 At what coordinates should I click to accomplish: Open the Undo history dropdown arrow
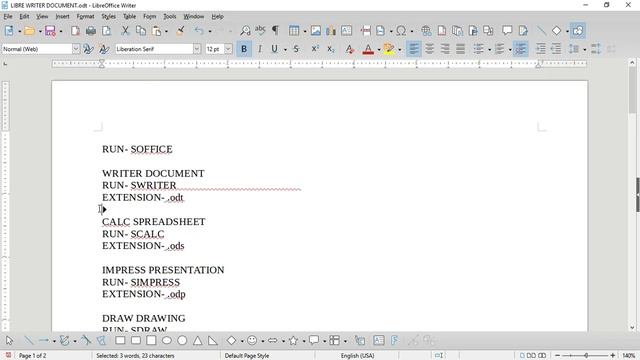[210, 31]
